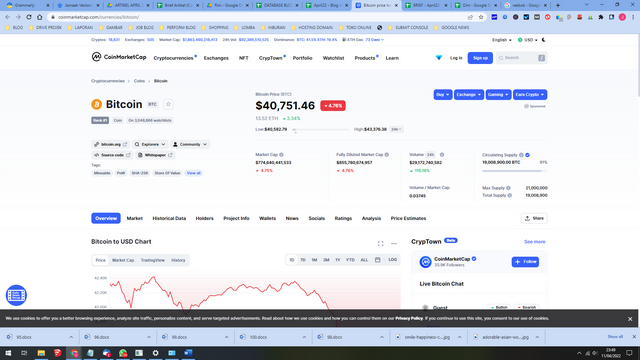
Task: Open the News tab
Action: tap(292, 218)
